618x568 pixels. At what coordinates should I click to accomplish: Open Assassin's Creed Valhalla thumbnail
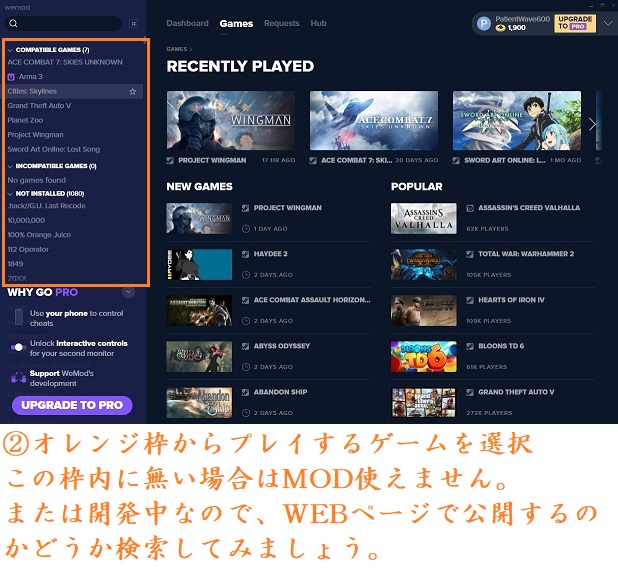tap(424, 218)
